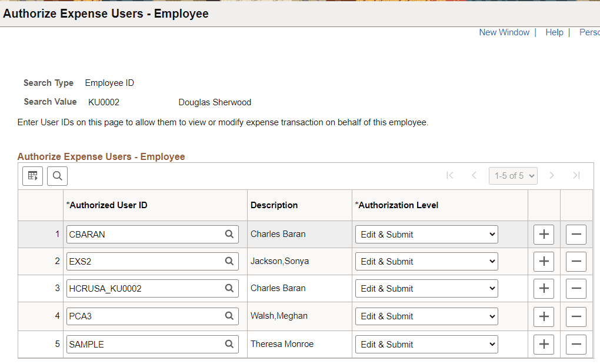Open the grid personalize options icon
The height and width of the screenshot is (364, 600).
[x=32, y=175]
